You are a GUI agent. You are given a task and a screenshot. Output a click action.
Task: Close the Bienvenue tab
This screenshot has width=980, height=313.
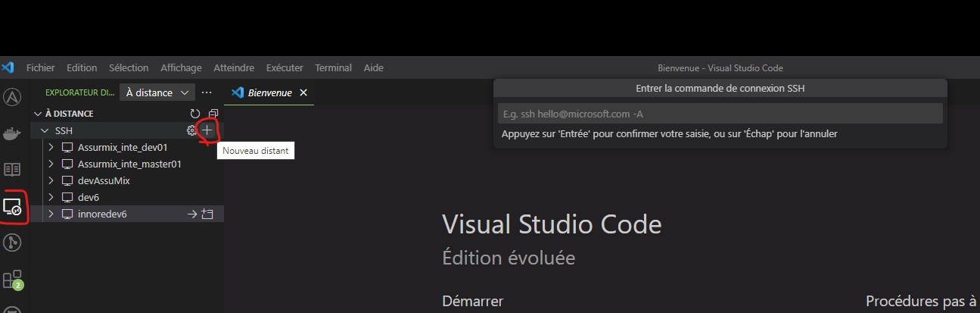pyautogui.click(x=303, y=92)
